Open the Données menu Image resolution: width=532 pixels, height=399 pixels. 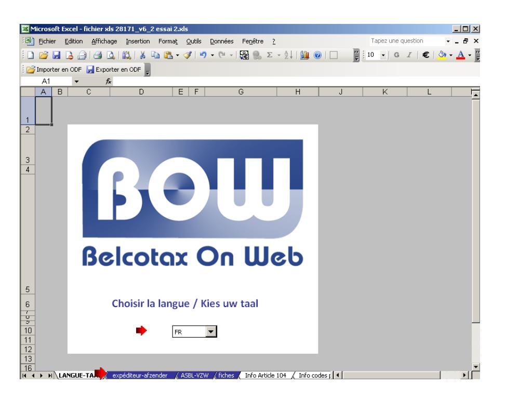click(221, 42)
